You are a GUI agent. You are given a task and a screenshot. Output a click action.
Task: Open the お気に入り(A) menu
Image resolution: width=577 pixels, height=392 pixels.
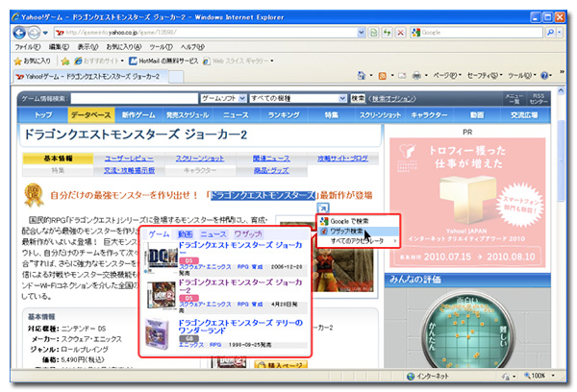click(x=124, y=47)
